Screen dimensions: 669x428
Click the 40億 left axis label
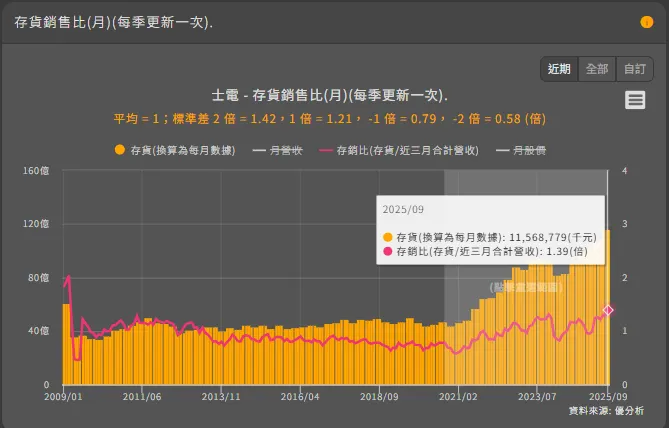tap(38, 331)
